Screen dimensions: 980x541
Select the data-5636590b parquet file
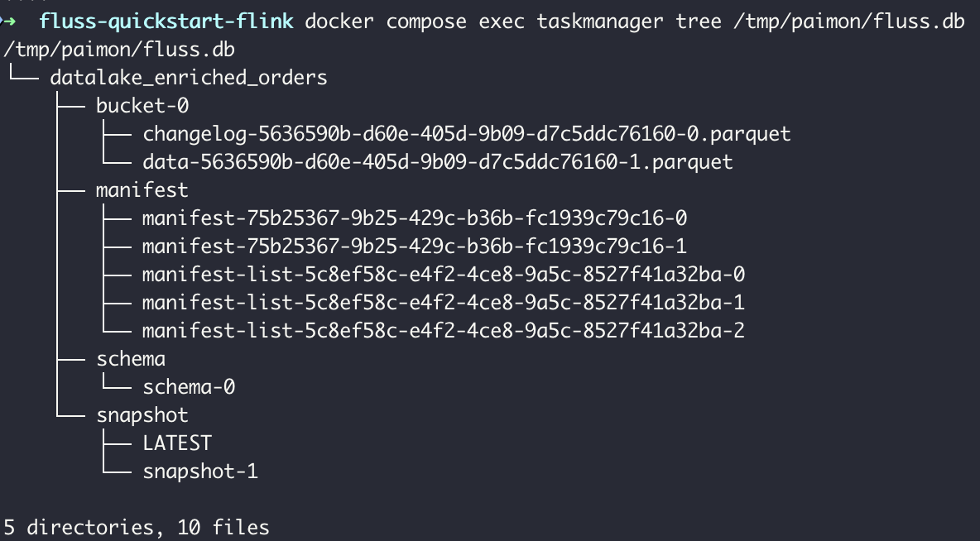click(x=438, y=162)
